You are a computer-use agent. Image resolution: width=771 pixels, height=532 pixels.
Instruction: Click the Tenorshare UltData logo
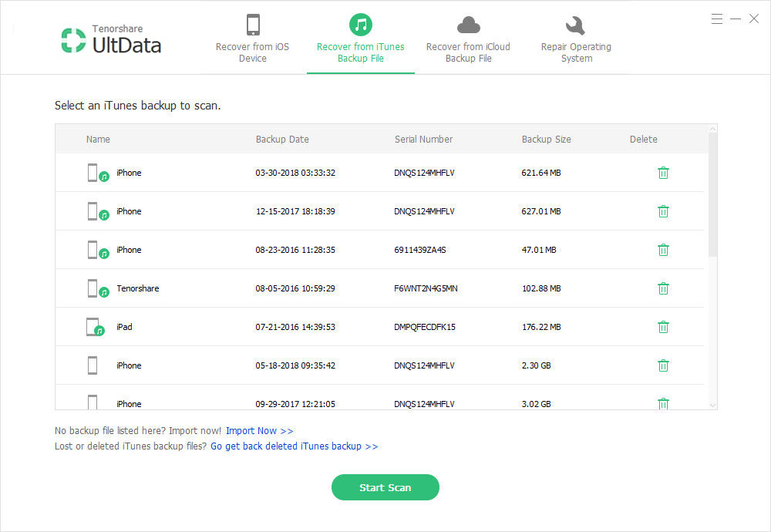click(111, 39)
